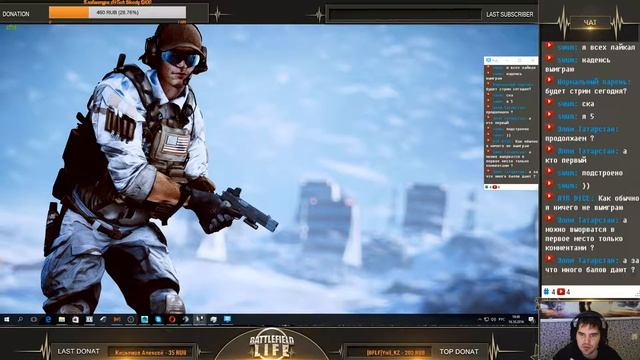Open File Explorer folder icon on taskbar

(x=62, y=319)
